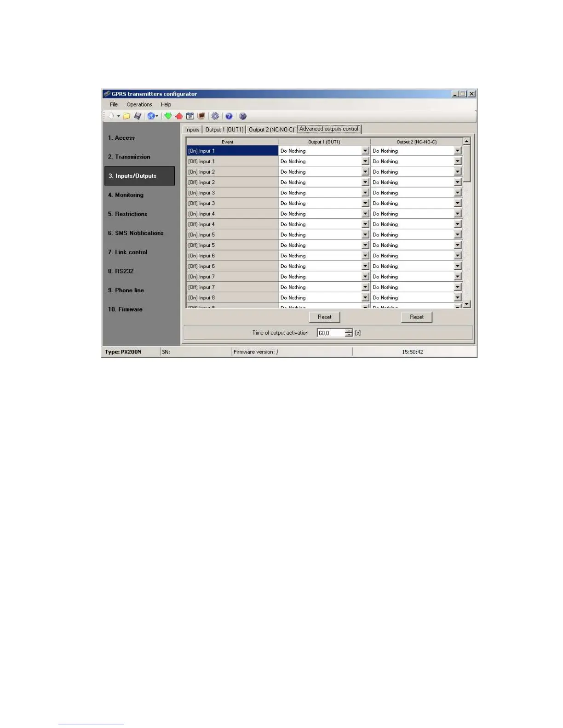Image resolution: width=563 pixels, height=728 pixels.
Task: Click the New file icon in toolbar
Action: click(x=111, y=116)
